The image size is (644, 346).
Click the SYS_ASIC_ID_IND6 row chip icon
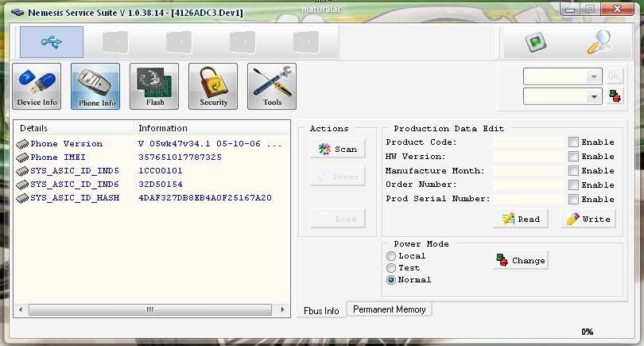click(22, 185)
